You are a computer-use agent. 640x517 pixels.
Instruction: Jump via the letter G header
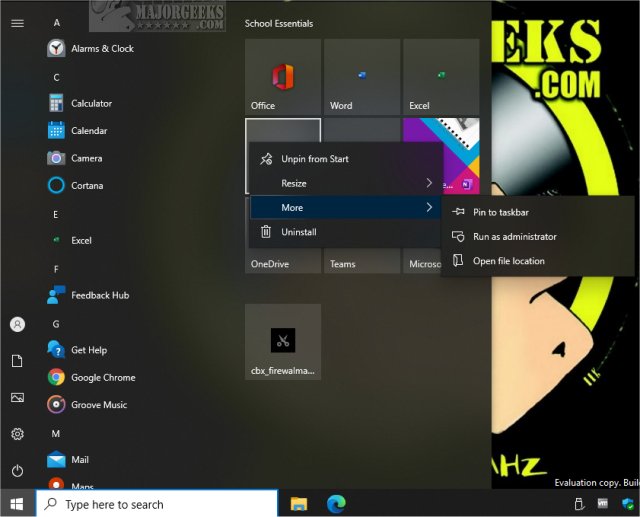point(56,324)
